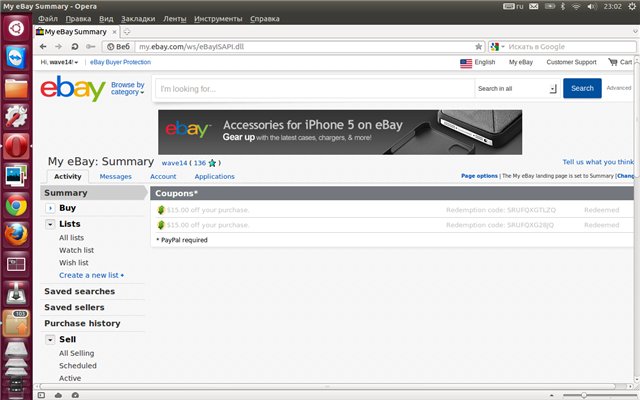
Task: Launch Firefox from the dock
Action: click(x=16, y=235)
